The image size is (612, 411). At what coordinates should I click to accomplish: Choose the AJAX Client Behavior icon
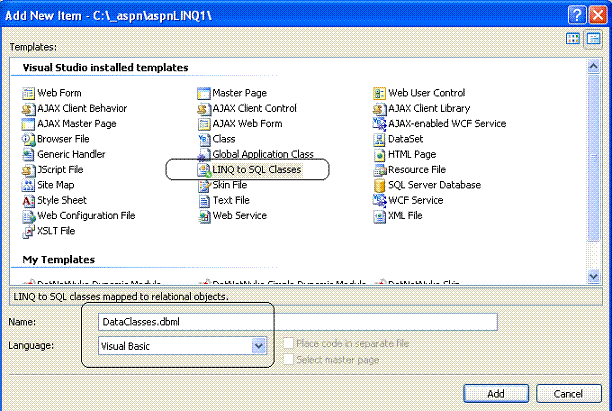point(28,109)
